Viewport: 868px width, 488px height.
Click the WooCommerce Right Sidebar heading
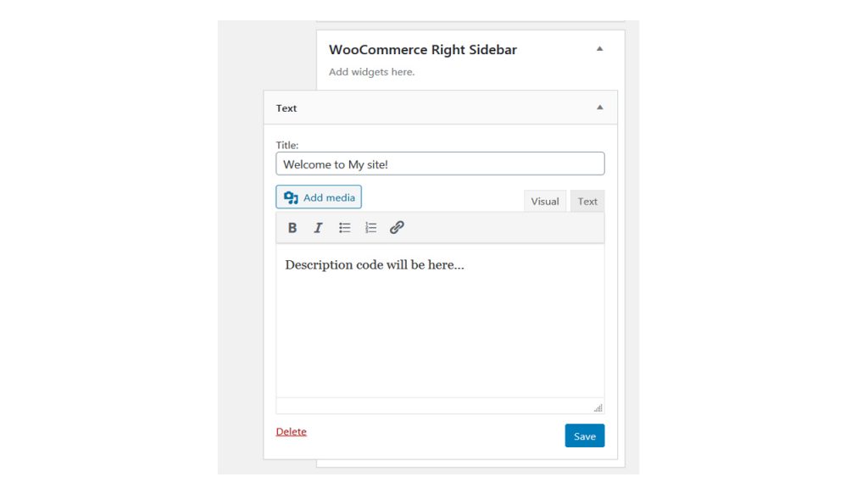(423, 50)
